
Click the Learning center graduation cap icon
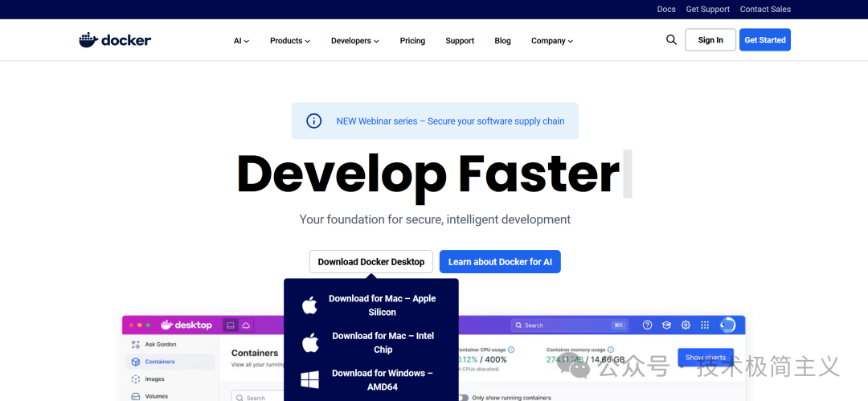pyautogui.click(x=666, y=325)
